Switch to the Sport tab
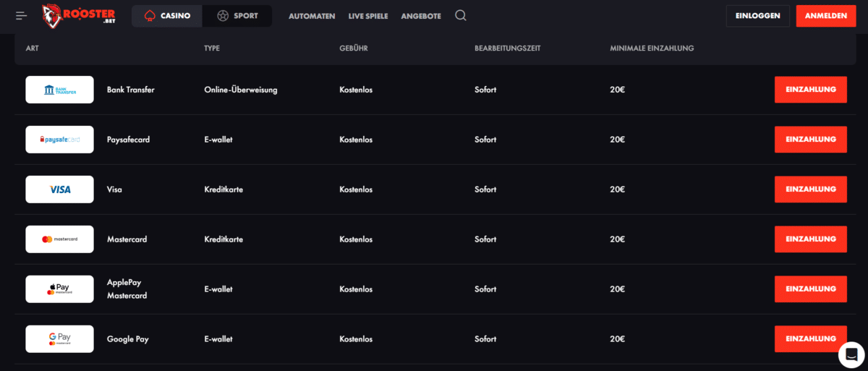 (237, 16)
